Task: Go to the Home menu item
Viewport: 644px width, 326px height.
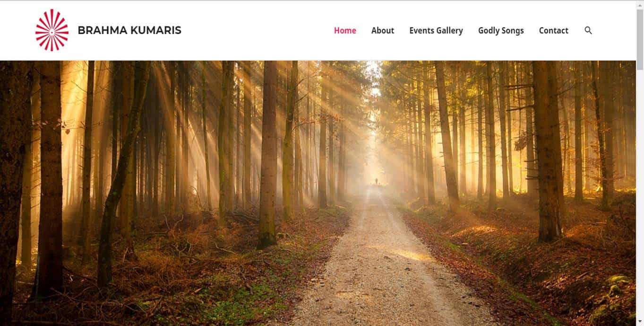Action: 345,30
